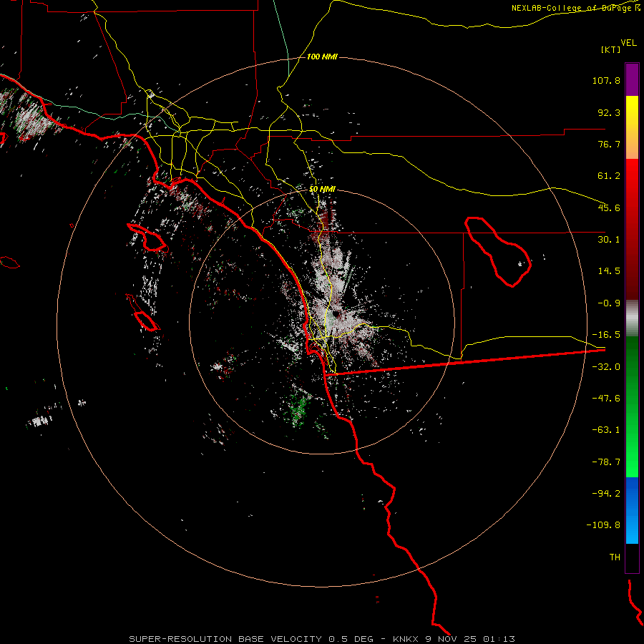Click the -16.5 legend value
The height and width of the screenshot is (644, 644).
[x=606, y=335]
